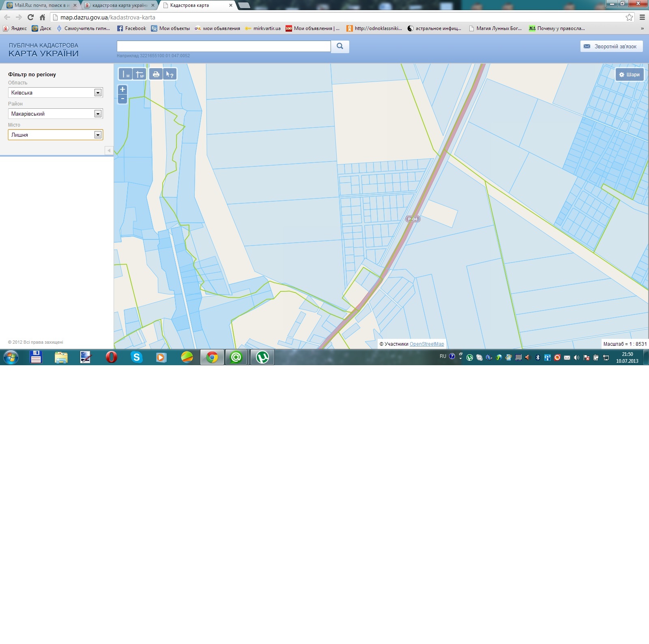Expand the Район dropdown showing Макарівський
This screenshot has width=649, height=644.
pyautogui.click(x=56, y=114)
